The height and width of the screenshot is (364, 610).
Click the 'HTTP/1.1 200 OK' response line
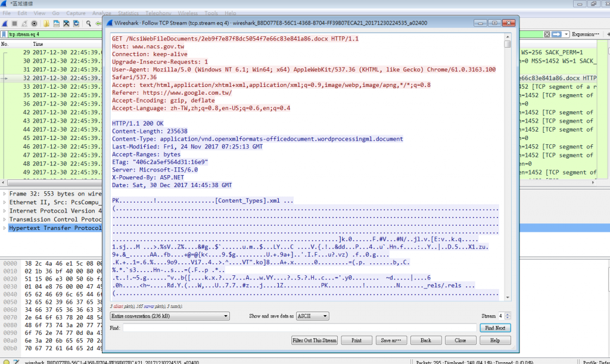138,123
